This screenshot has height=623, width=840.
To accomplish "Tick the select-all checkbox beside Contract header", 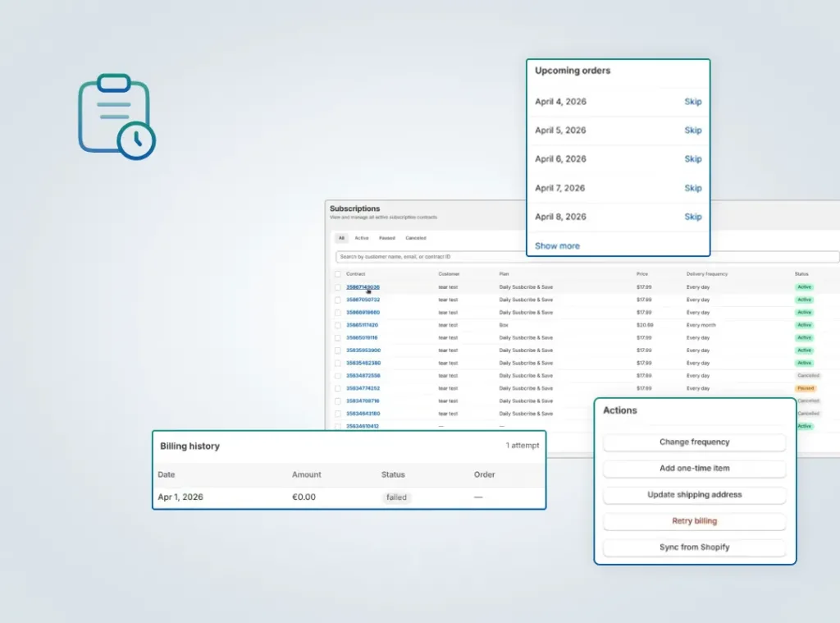I will 337,274.
